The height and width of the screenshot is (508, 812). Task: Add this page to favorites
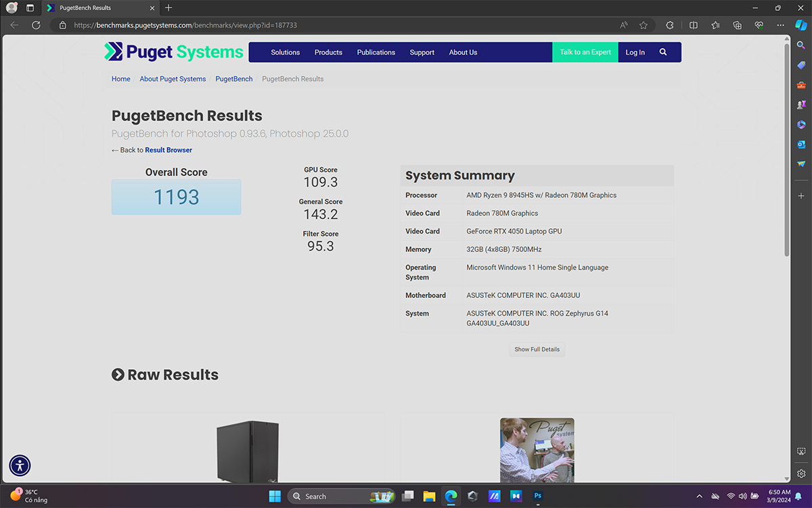644,25
